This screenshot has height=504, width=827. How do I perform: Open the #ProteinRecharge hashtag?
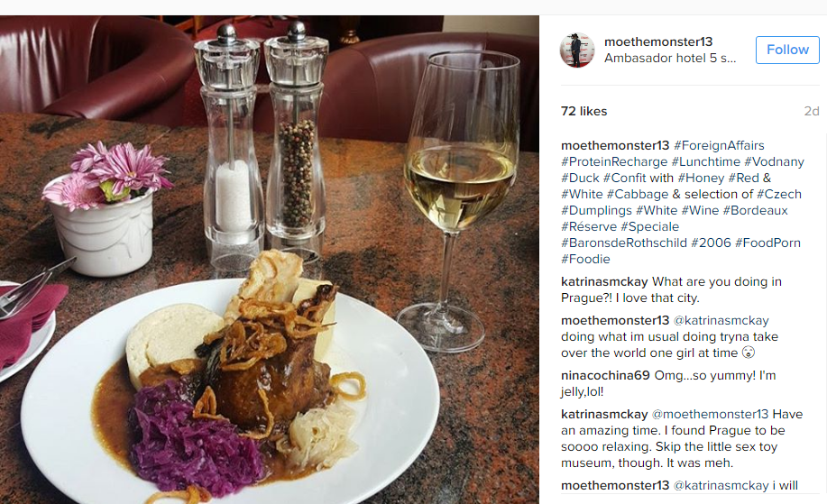614,162
